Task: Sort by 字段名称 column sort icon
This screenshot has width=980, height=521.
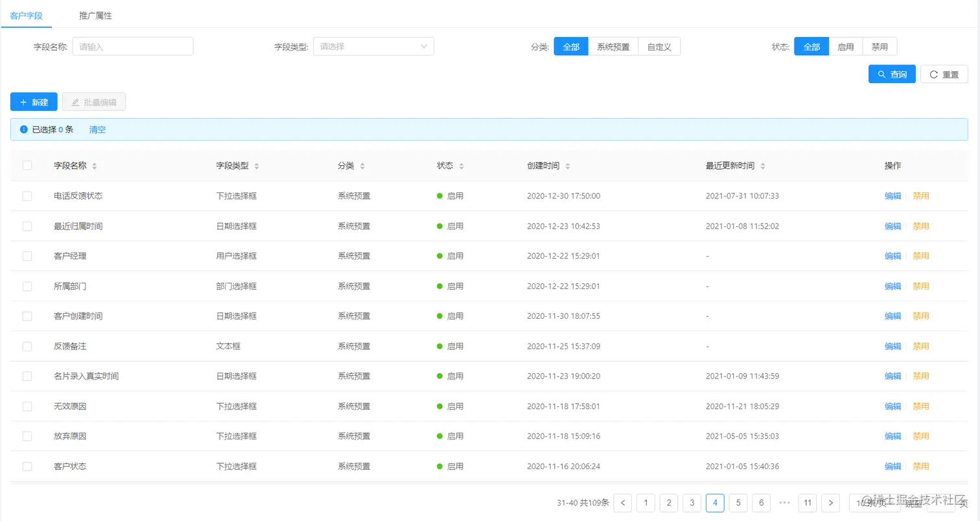Action: pyautogui.click(x=95, y=167)
